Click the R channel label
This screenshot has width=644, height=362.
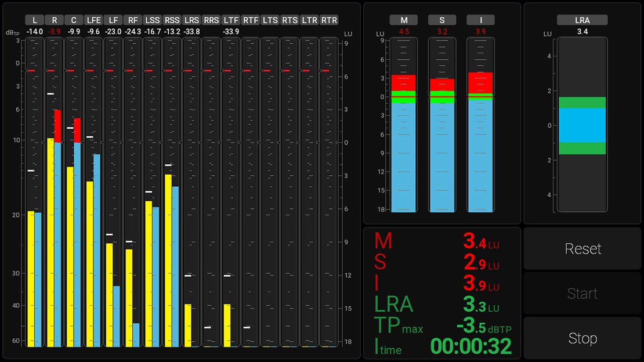click(x=54, y=19)
